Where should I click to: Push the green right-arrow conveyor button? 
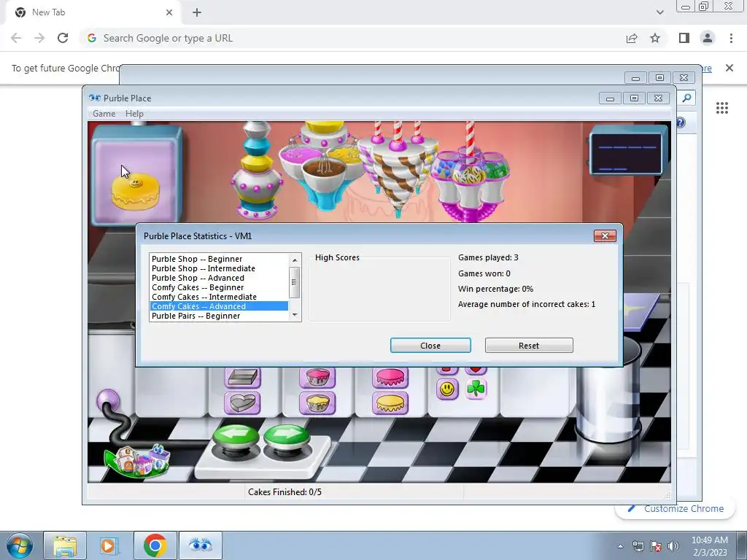286,436
